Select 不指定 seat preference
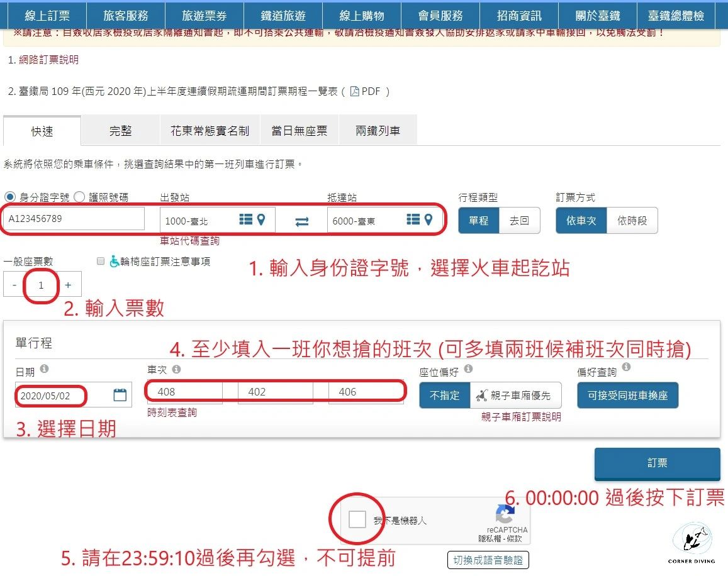Screen dimensions: 728x576 click(x=445, y=395)
